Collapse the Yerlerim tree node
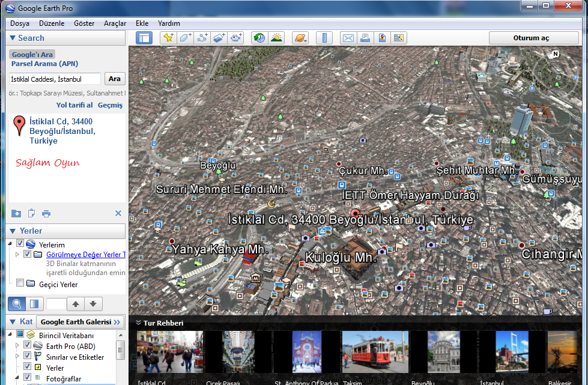The image size is (588, 385). click(x=10, y=244)
